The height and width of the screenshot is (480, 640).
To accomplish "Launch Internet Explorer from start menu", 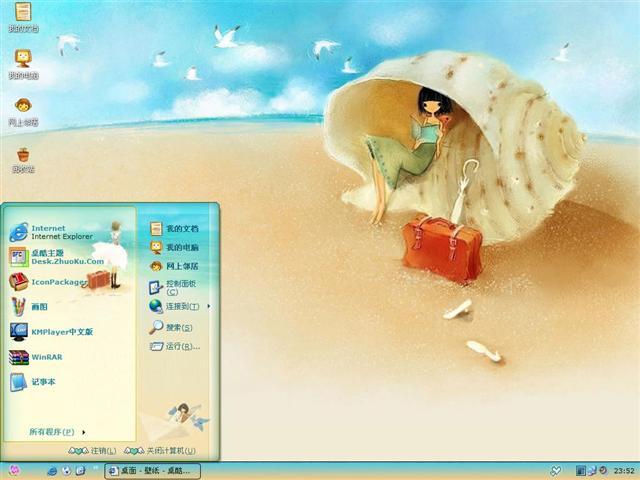I will pos(51,232).
